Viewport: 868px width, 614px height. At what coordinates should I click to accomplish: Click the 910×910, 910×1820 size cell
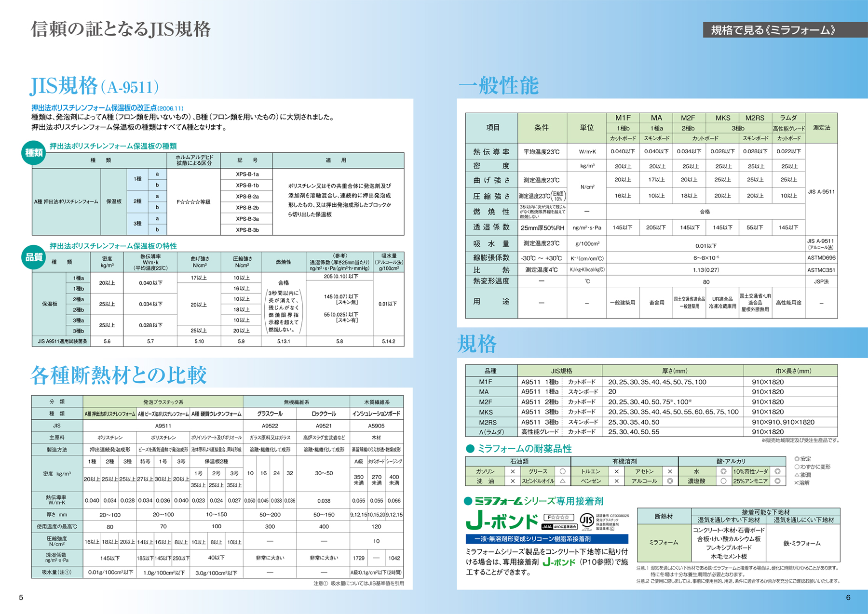click(790, 422)
